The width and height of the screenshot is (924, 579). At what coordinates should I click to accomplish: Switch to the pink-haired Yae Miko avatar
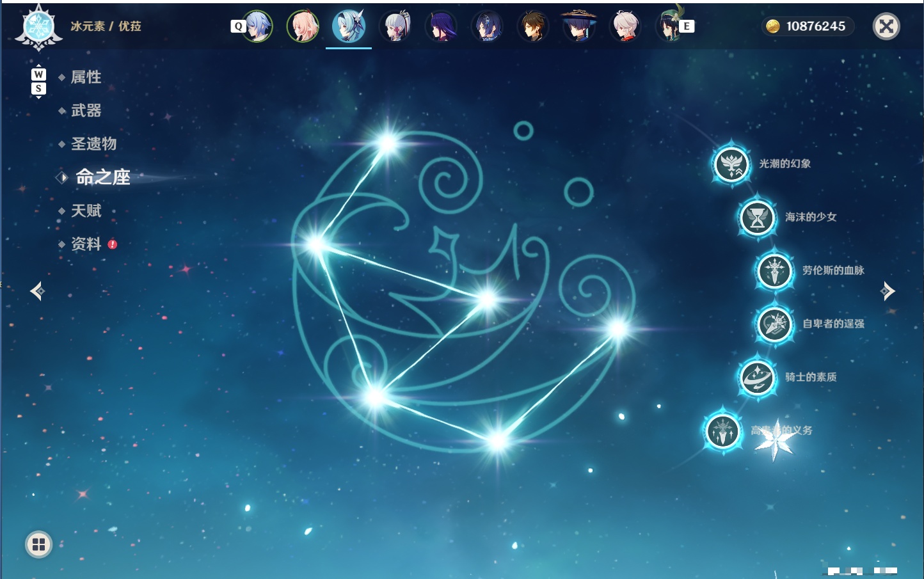303,26
